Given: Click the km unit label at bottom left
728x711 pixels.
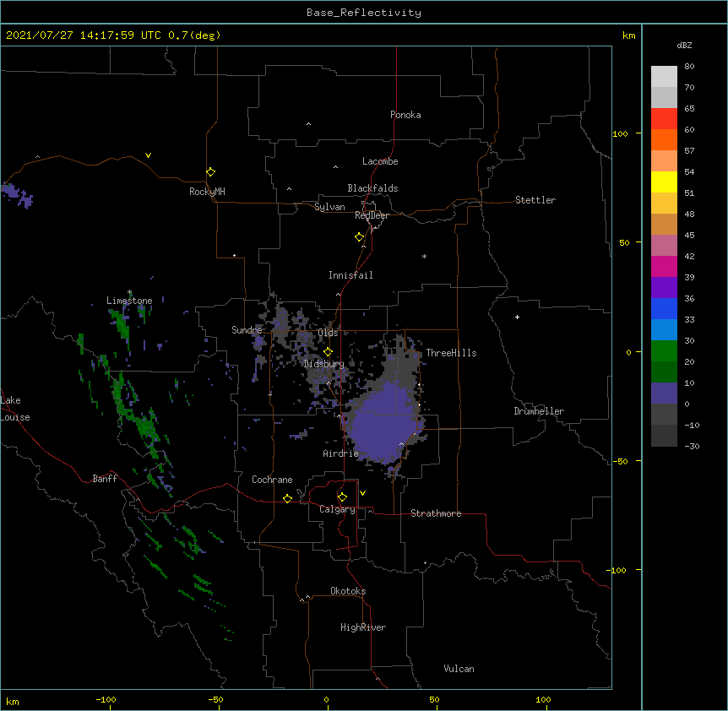Looking at the screenshot, I should (13, 701).
